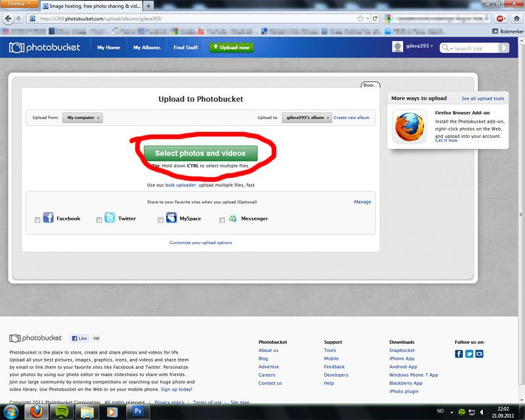The image size is (525, 420).
Task: Check the MySpace share checkbox
Action: [160, 220]
